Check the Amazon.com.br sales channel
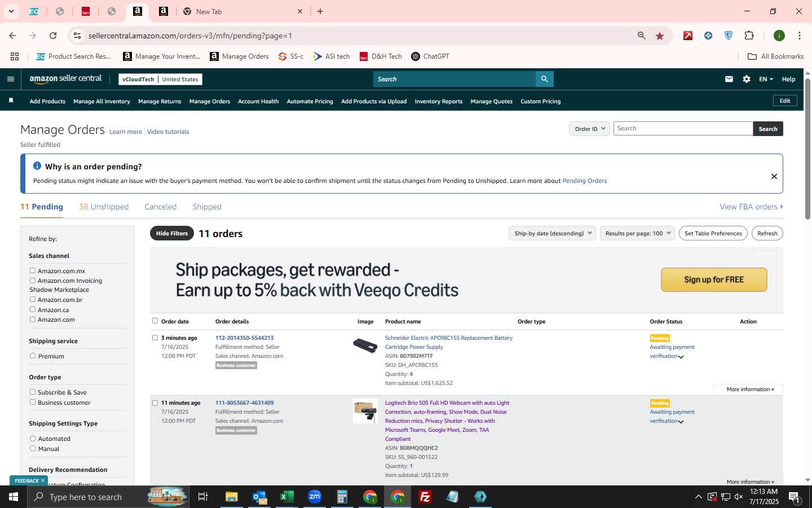Image resolution: width=812 pixels, height=508 pixels. [x=33, y=300]
